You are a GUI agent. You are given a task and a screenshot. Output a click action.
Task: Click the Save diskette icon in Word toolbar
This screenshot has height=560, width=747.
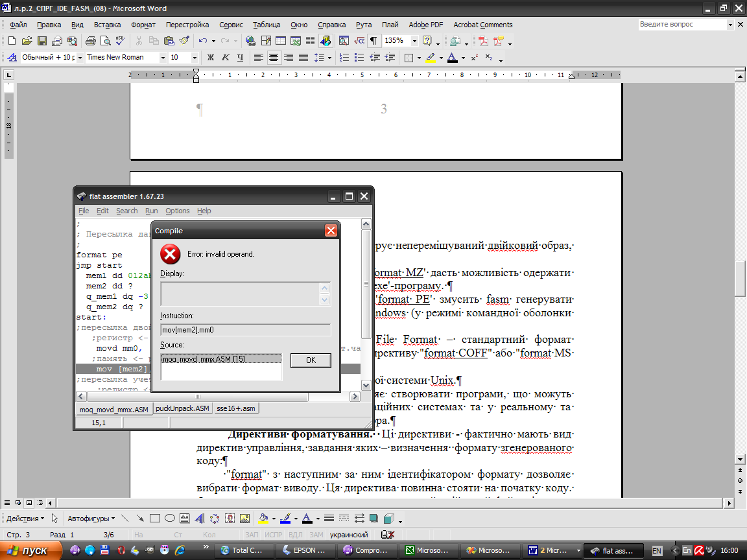42,41
